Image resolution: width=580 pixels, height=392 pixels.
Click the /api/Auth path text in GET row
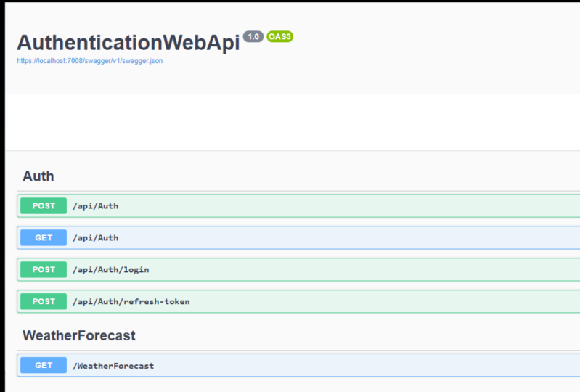95,238
